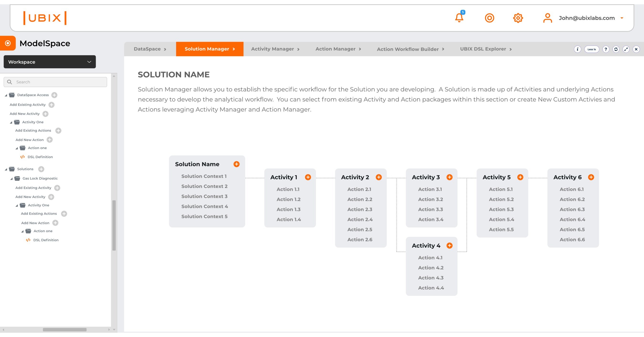This screenshot has width=644, height=337.
Task: Switch to the Activity Manager tab
Action: tap(273, 49)
